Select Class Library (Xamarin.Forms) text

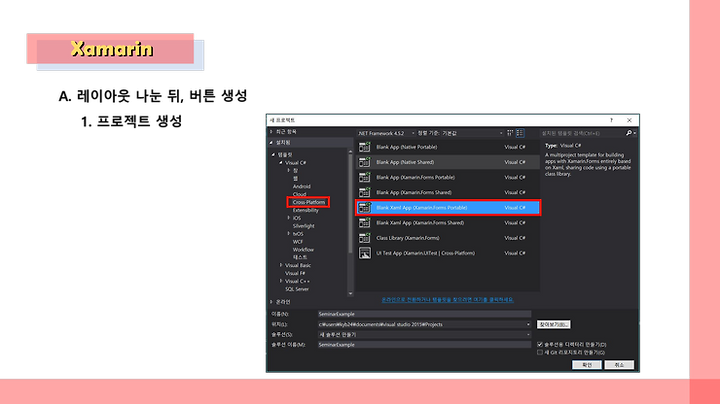click(408, 238)
